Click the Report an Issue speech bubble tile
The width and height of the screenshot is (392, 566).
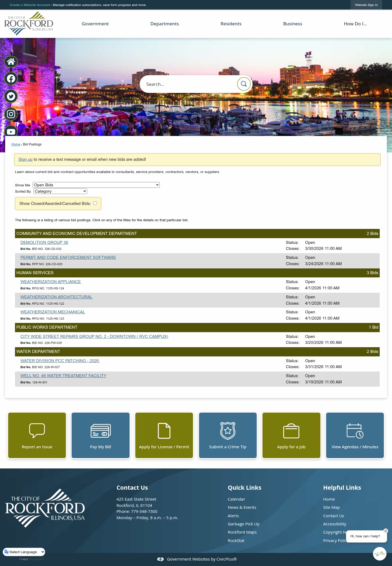37,435
